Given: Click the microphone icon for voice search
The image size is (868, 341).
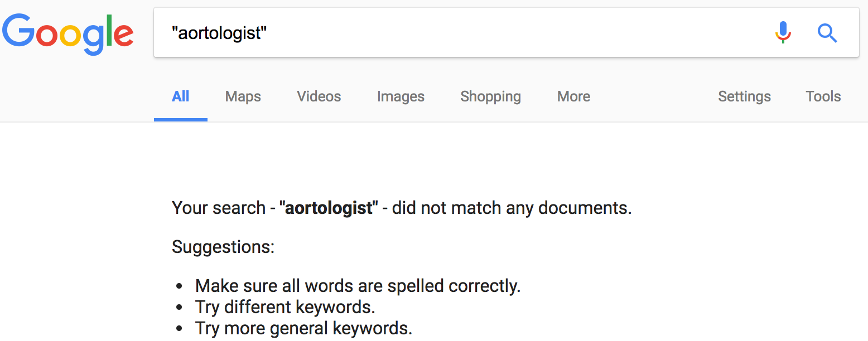Looking at the screenshot, I should [x=783, y=32].
